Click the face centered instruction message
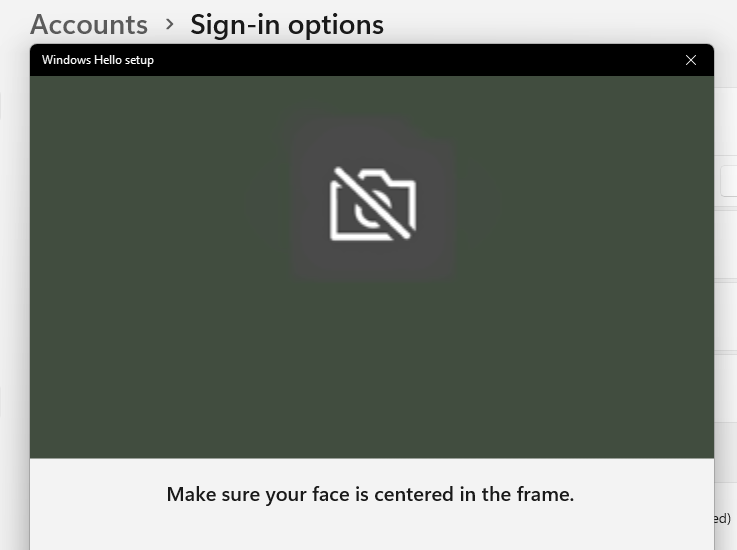 (370, 495)
